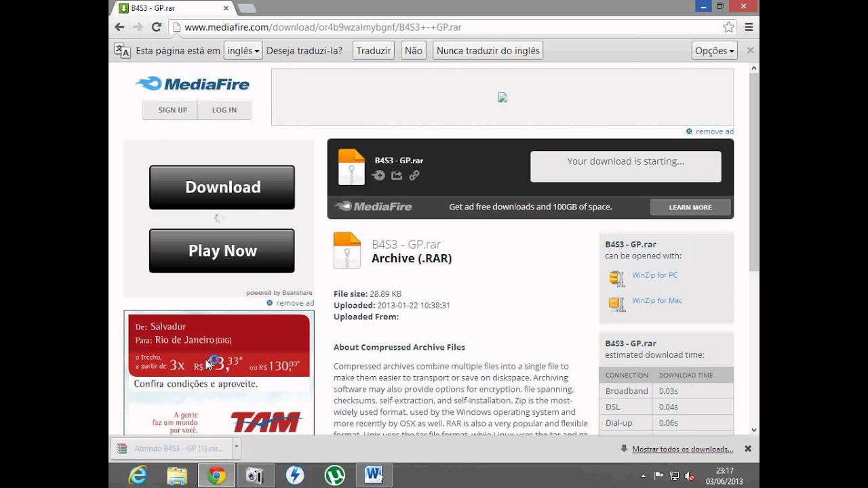This screenshot has height=488, width=868.
Task: Open File Explorer from the taskbar
Action: coord(177,475)
